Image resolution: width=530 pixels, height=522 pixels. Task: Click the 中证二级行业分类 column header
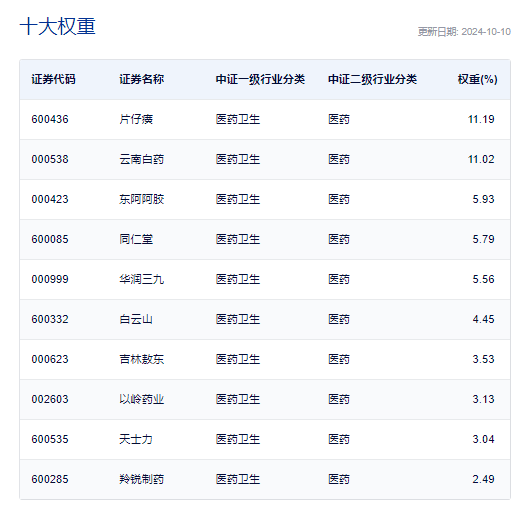point(372,79)
